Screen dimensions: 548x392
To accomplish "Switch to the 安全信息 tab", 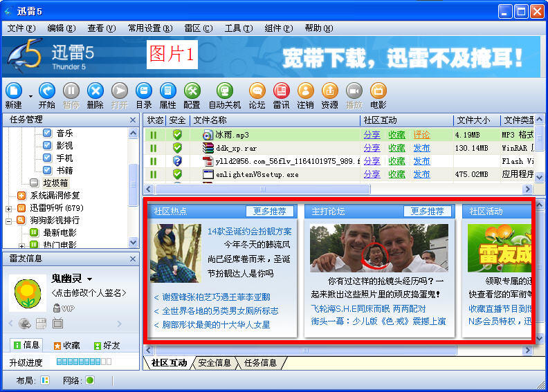I will coord(214,363).
